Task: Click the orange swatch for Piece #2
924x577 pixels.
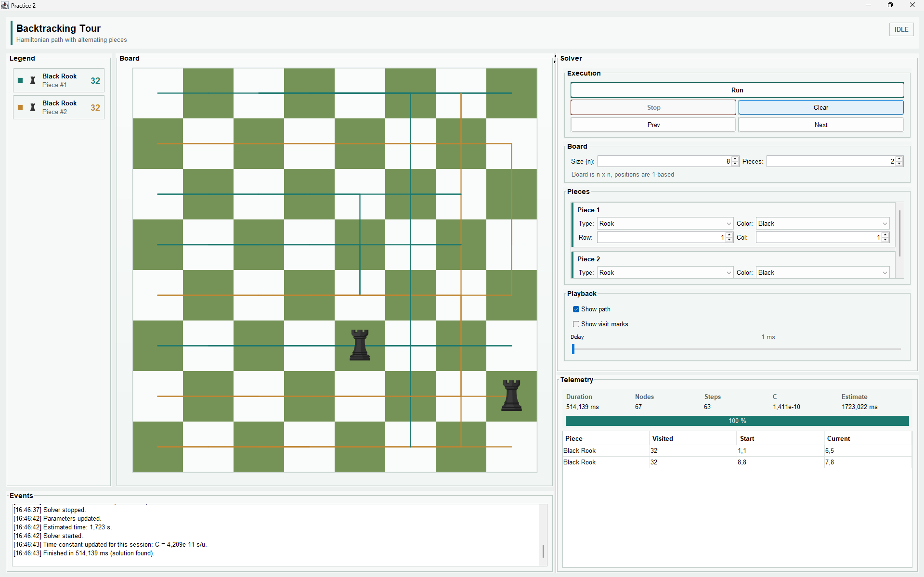Action: pyautogui.click(x=20, y=107)
